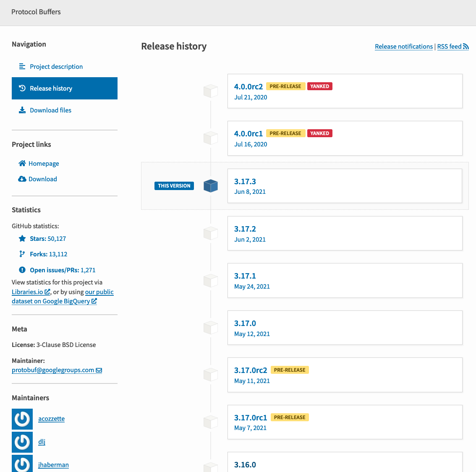Click the YANKED badge on 4.0.0rc1
The width and height of the screenshot is (476, 472).
[319, 133]
